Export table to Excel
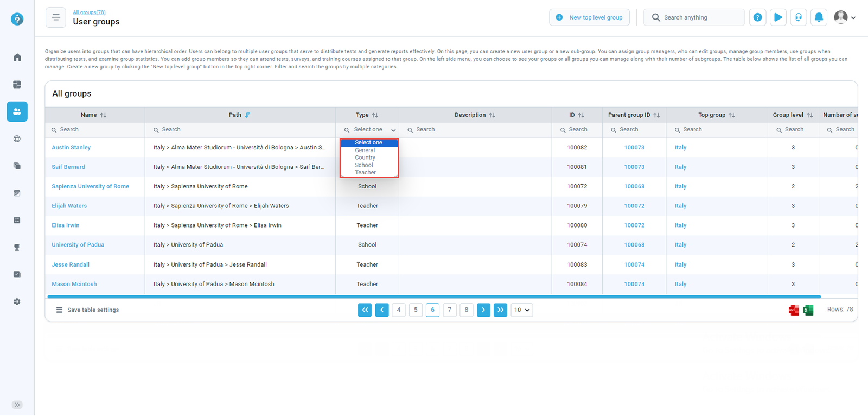 pos(808,310)
